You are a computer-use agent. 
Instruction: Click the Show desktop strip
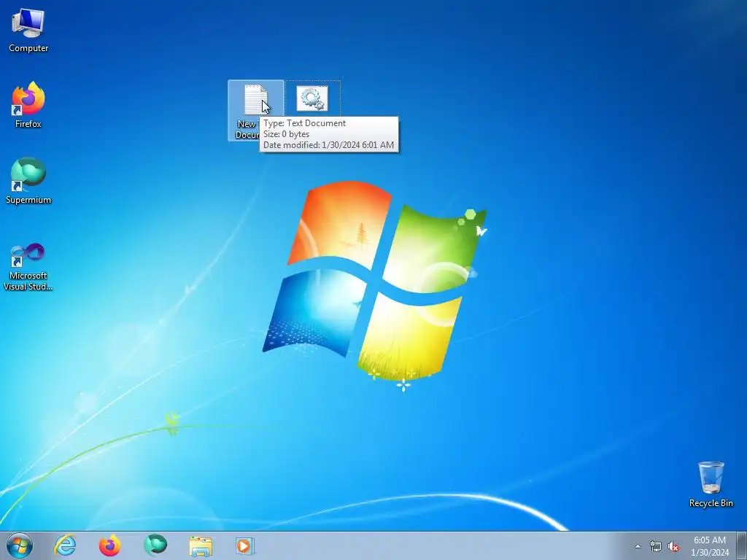(742, 546)
